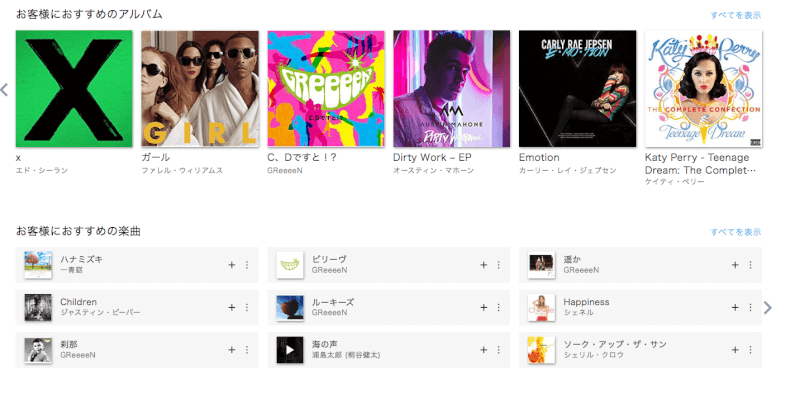Open more options for 刹那 song

pos(247,350)
